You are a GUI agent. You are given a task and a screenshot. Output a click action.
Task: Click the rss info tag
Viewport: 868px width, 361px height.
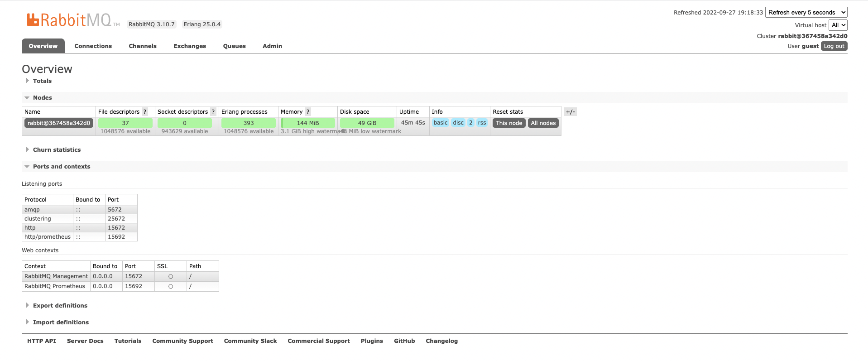click(x=482, y=123)
